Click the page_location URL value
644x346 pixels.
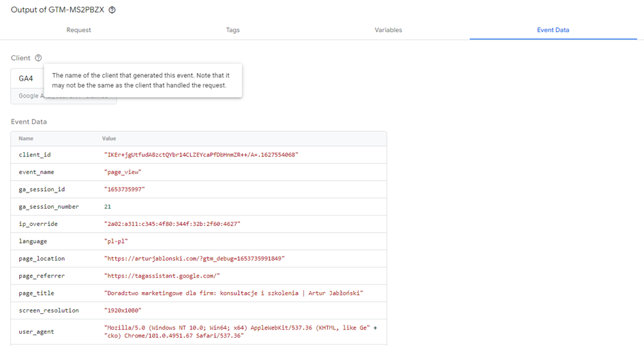pos(194,259)
